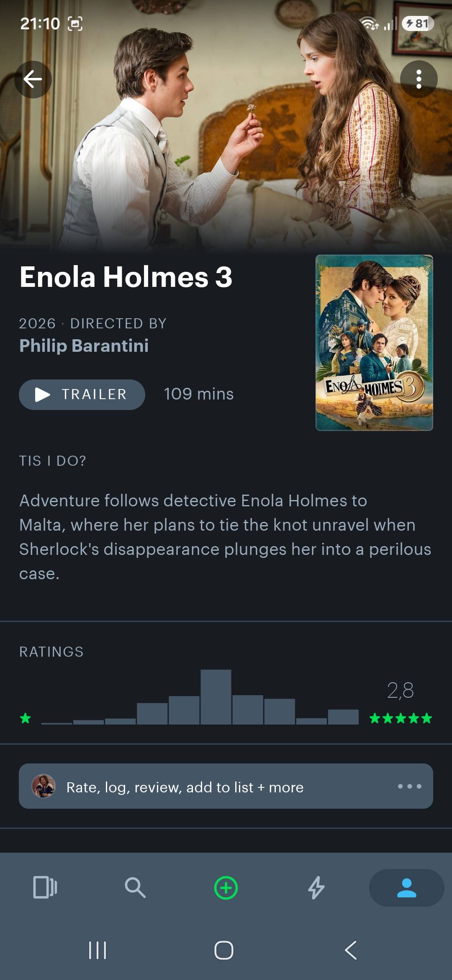The width and height of the screenshot is (452, 980).
Task: Open the profile person tab
Action: tap(406, 887)
